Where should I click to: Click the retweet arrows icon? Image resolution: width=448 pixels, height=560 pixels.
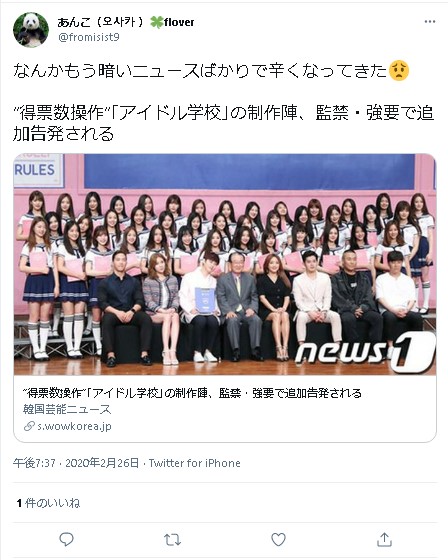(172, 540)
